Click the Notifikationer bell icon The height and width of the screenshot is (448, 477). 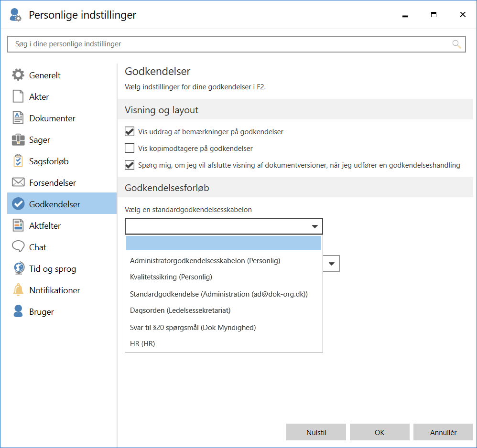pyautogui.click(x=18, y=290)
